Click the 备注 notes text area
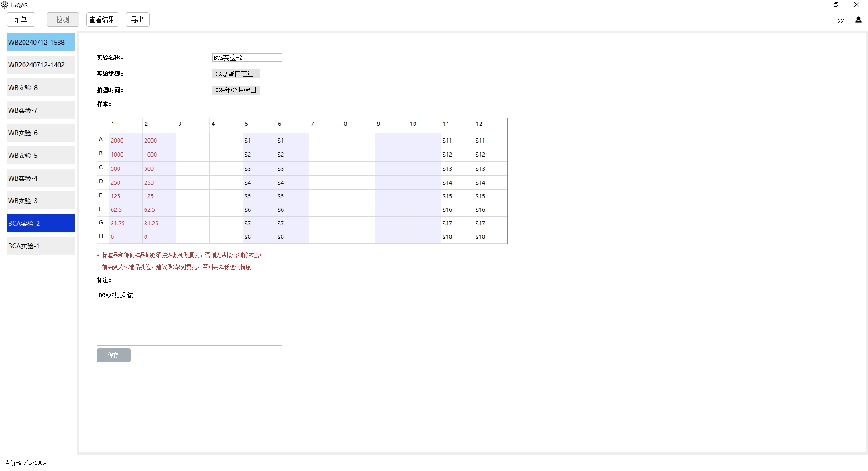The width and height of the screenshot is (868, 471). (189, 318)
